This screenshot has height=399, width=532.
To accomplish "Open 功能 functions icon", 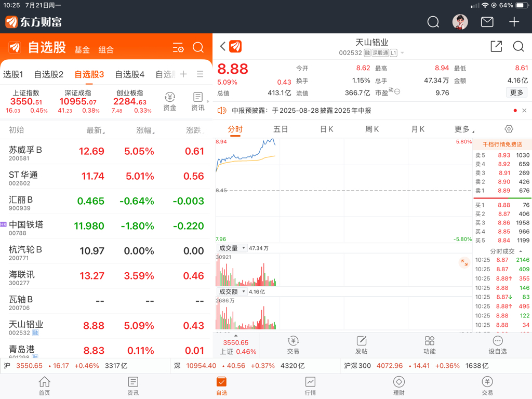I will point(430,345).
